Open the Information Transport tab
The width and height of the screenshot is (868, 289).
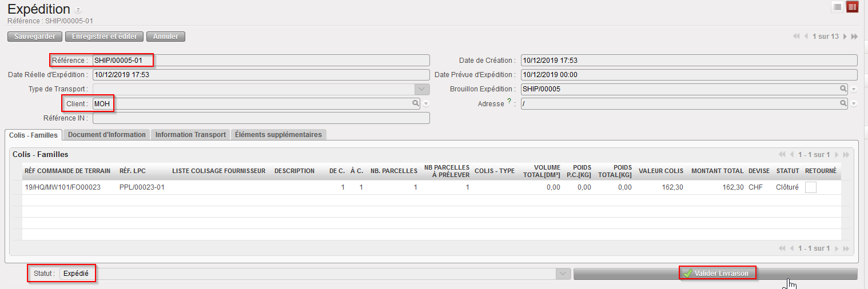pyautogui.click(x=191, y=135)
